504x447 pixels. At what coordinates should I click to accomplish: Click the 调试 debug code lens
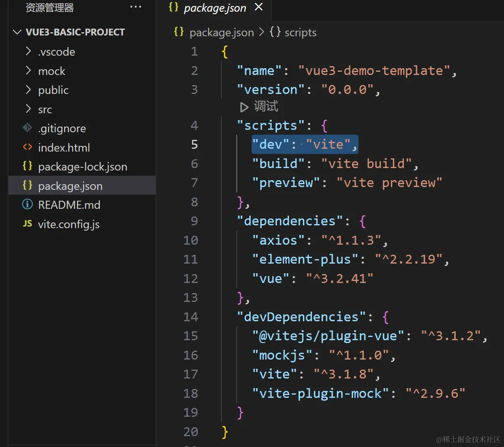(x=266, y=106)
